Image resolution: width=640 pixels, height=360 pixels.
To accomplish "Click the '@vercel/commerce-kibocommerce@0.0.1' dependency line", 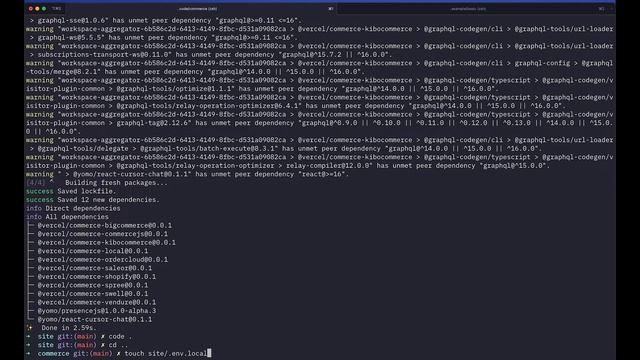I will [x=107, y=242].
